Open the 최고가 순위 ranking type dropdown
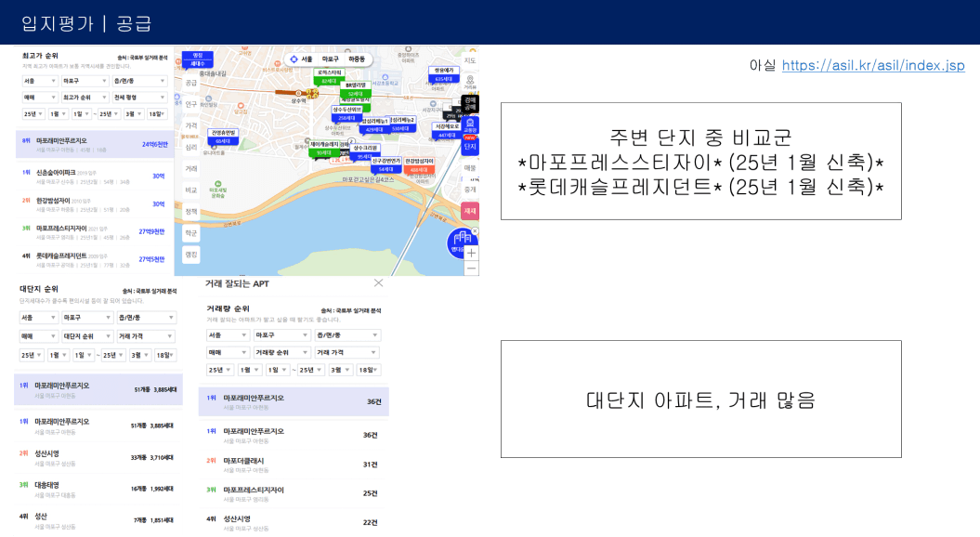Image resolution: width=980 pixels, height=537 pixels. [85, 98]
